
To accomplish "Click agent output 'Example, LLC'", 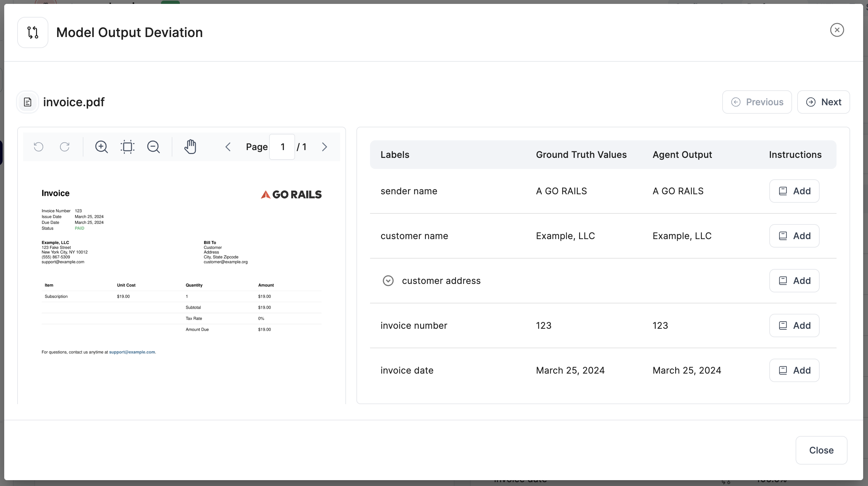I will tap(682, 236).
